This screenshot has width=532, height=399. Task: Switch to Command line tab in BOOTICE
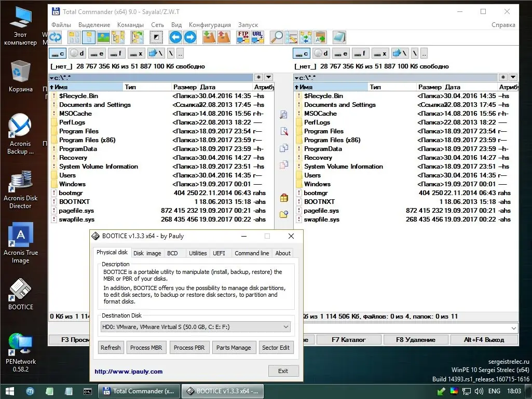(252, 253)
